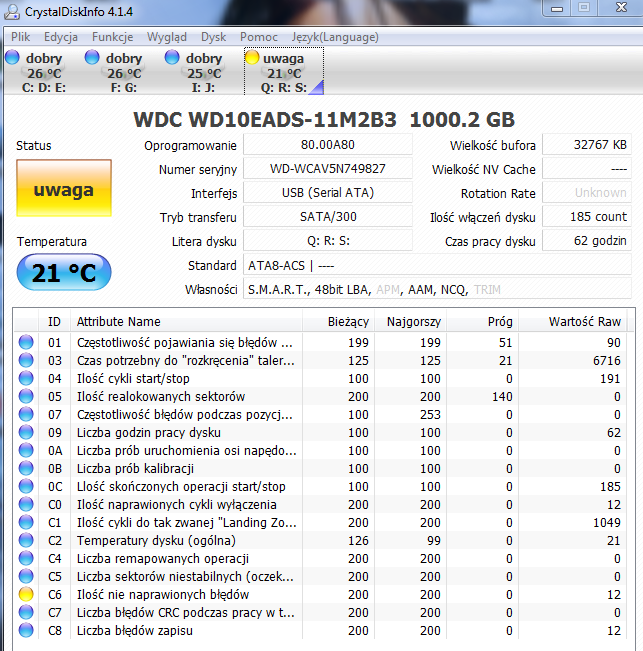The height and width of the screenshot is (651, 643).
Task: Select the blue status orb for disk F: G:
Action: 92,58
